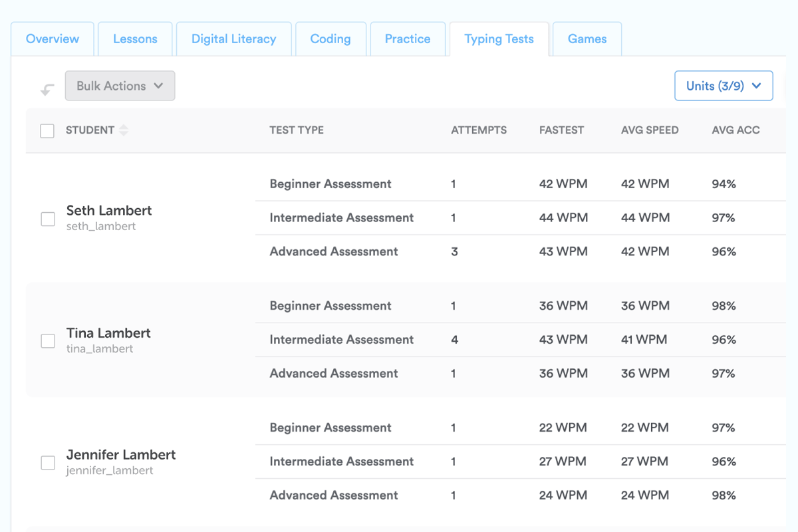This screenshot has height=532, width=798.
Task: Go to the Digital Literacy tab
Action: 233,39
